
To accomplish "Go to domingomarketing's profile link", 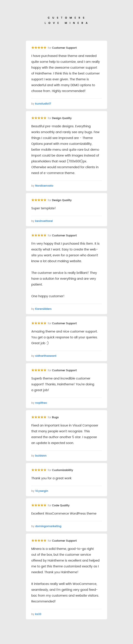I will pos(48,526).
